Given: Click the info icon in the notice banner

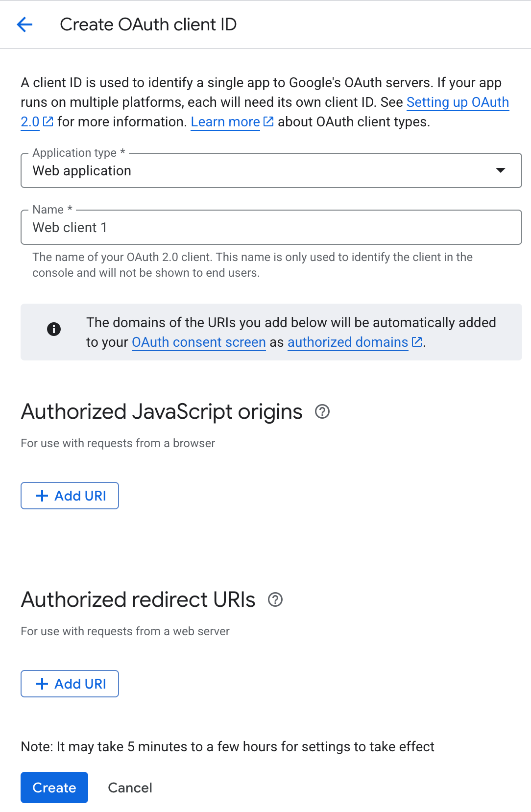Looking at the screenshot, I should [x=54, y=329].
